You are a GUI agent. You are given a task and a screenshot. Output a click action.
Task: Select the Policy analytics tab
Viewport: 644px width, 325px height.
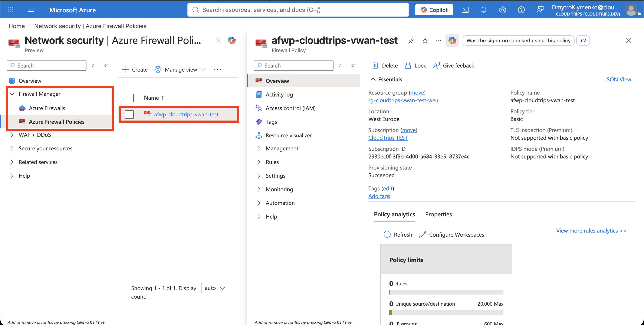coord(394,214)
